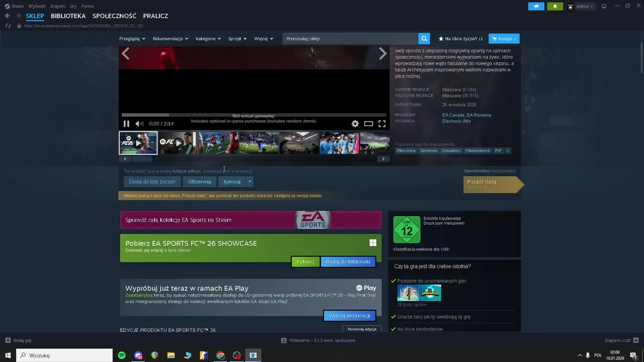Click Porównaj edycje button

pyautogui.click(x=362, y=329)
